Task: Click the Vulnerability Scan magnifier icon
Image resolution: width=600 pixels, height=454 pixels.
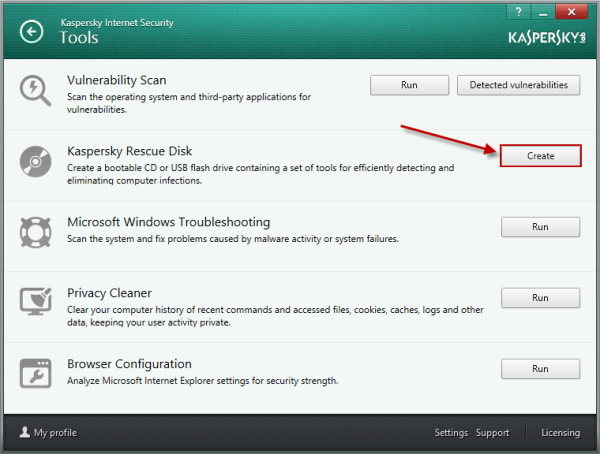Action: [x=37, y=90]
